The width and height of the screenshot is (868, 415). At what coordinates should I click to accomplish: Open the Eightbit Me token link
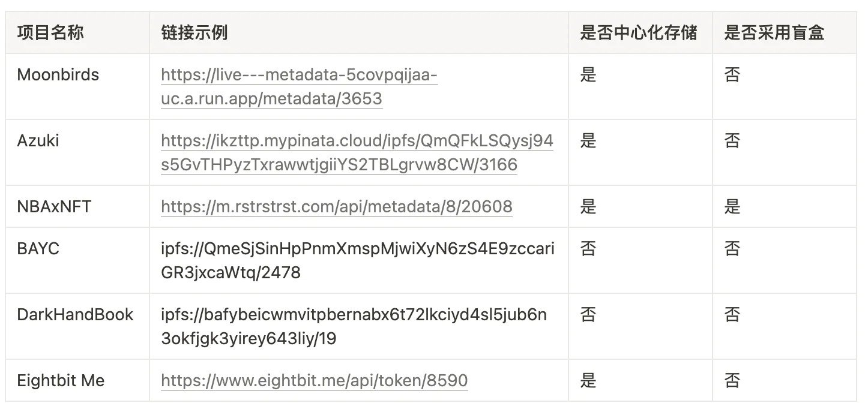314,381
